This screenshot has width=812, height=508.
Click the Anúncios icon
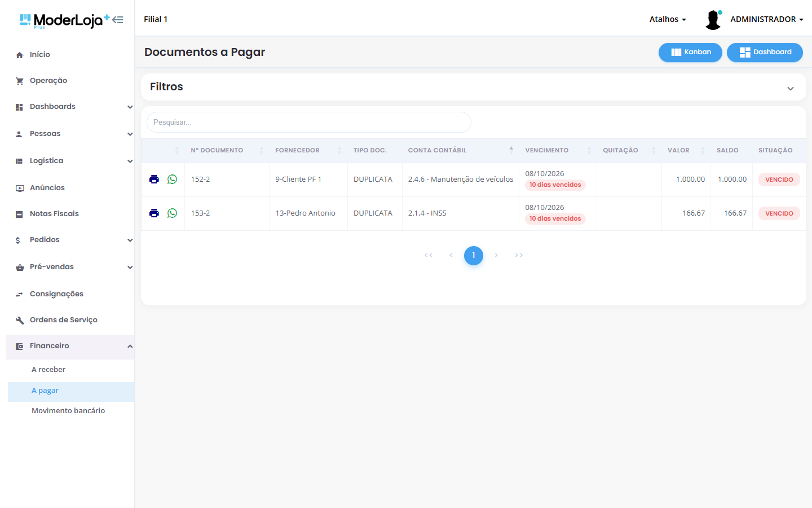[19, 188]
